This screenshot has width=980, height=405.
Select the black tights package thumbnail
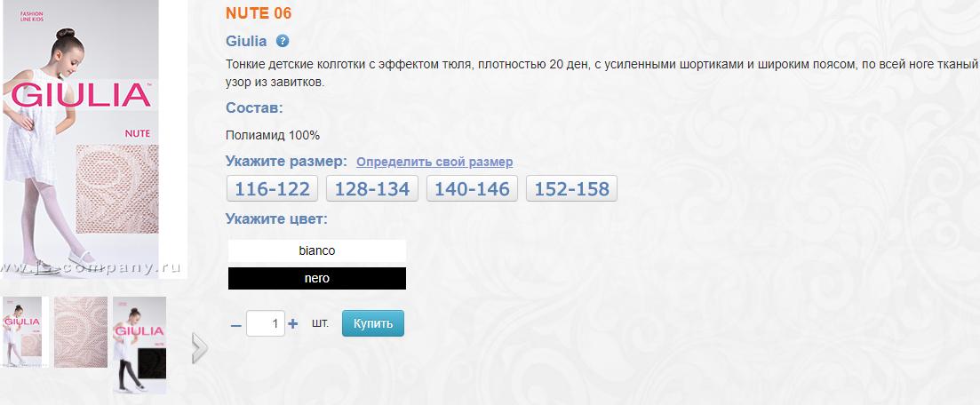pos(139,345)
